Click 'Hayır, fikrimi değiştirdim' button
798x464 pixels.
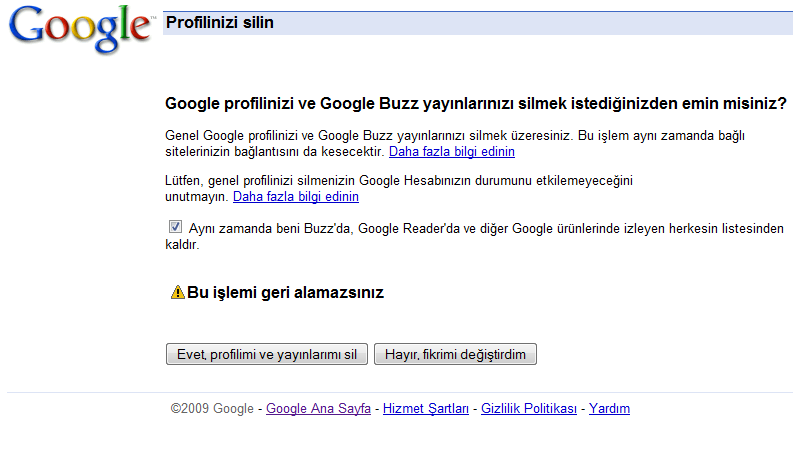(455, 354)
